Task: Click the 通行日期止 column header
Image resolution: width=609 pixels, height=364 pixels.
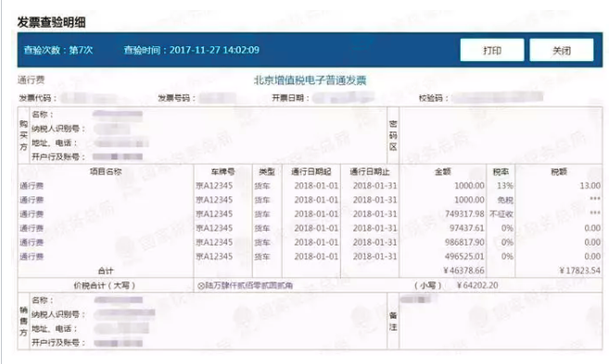Action: [370, 171]
